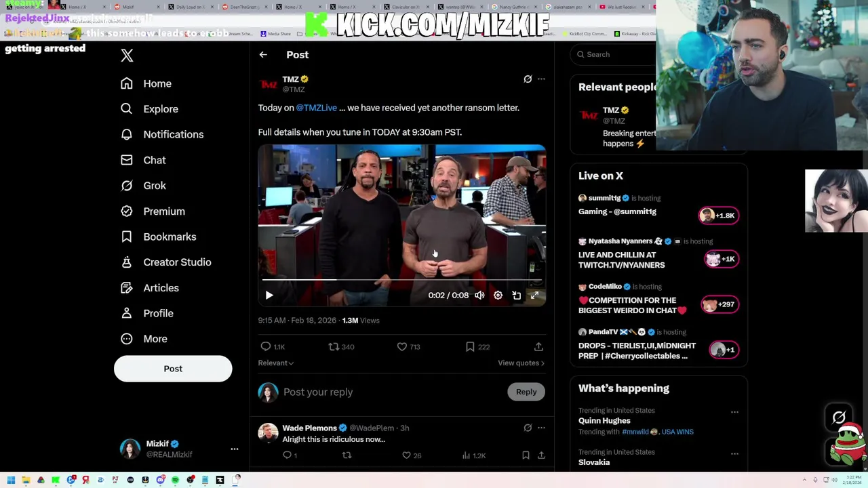The height and width of the screenshot is (488, 868).
Task: Repost the TMZ post (340)
Action: tap(341, 347)
